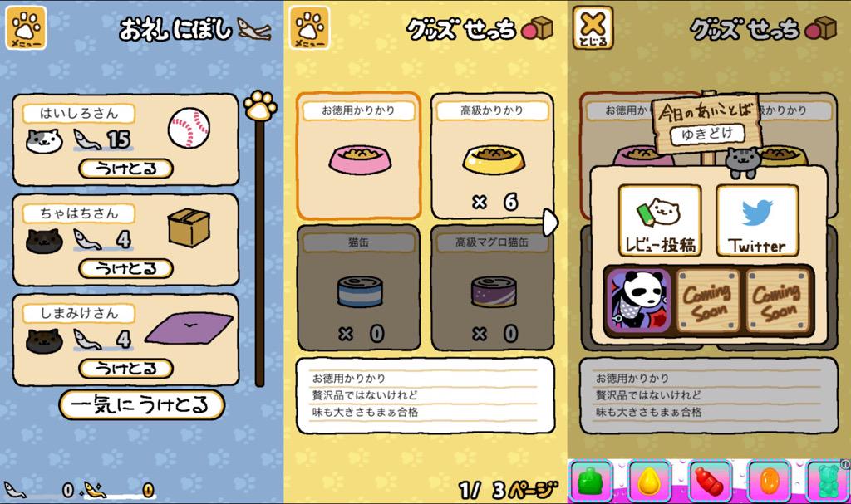Open the Twitter bird button
Image resolution: width=851 pixels, height=504 pixels.
click(757, 220)
